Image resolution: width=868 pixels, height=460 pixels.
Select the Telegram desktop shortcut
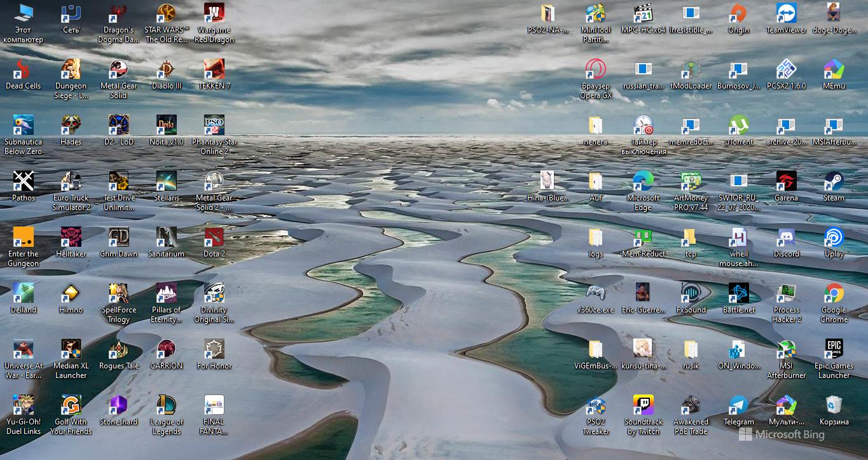739,410
